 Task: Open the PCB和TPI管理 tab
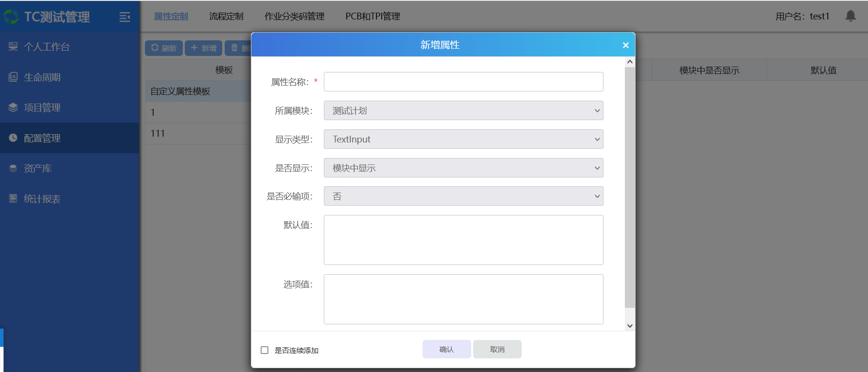[x=372, y=17]
